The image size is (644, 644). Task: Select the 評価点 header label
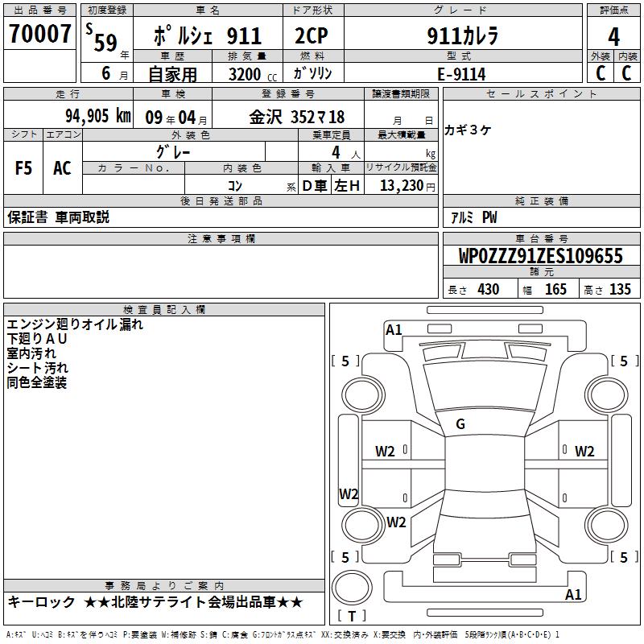click(613, 10)
